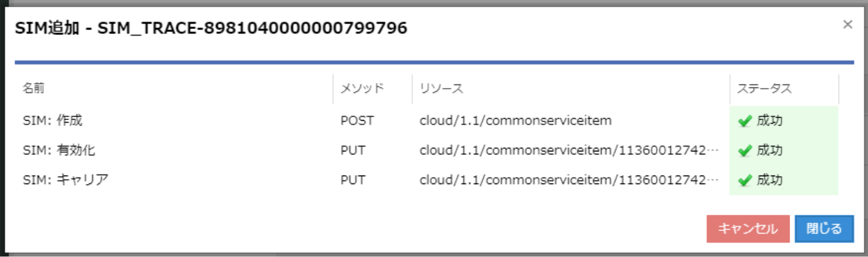Click the truncated resource path in キャリア row
The width and height of the screenshot is (868, 257).
click(x=569, y=180)
